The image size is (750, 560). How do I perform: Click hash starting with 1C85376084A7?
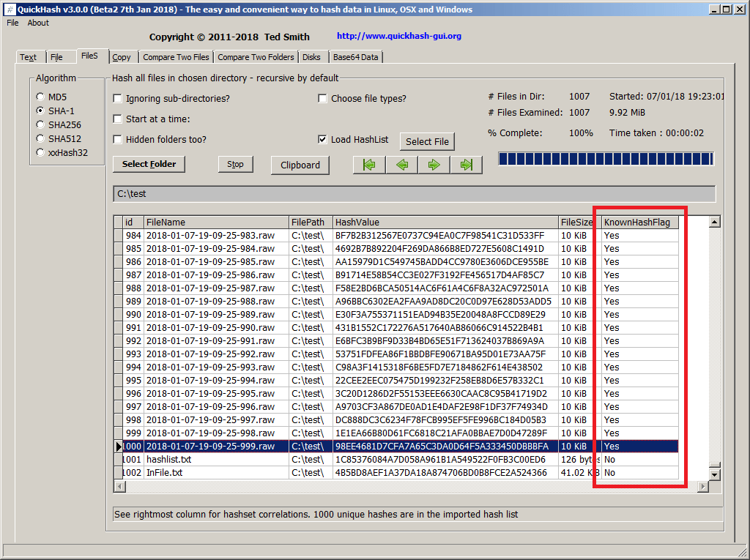[x=446, y=460]
